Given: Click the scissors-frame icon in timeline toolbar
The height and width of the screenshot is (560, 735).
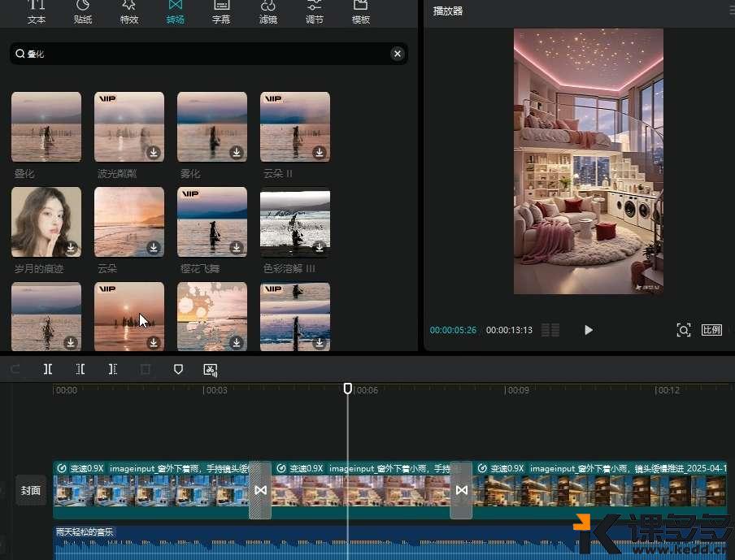Looking at the screenshot, I should click(211, 370).
